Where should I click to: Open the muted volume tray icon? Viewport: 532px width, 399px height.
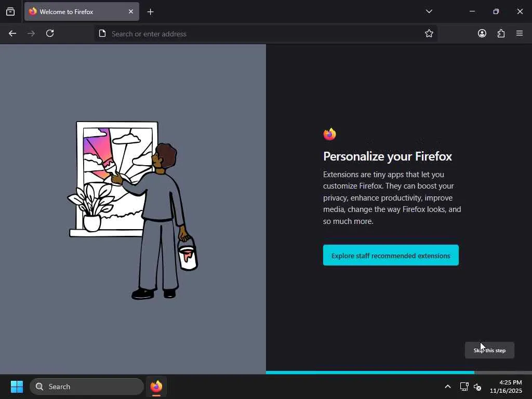(x=477, y=387)
